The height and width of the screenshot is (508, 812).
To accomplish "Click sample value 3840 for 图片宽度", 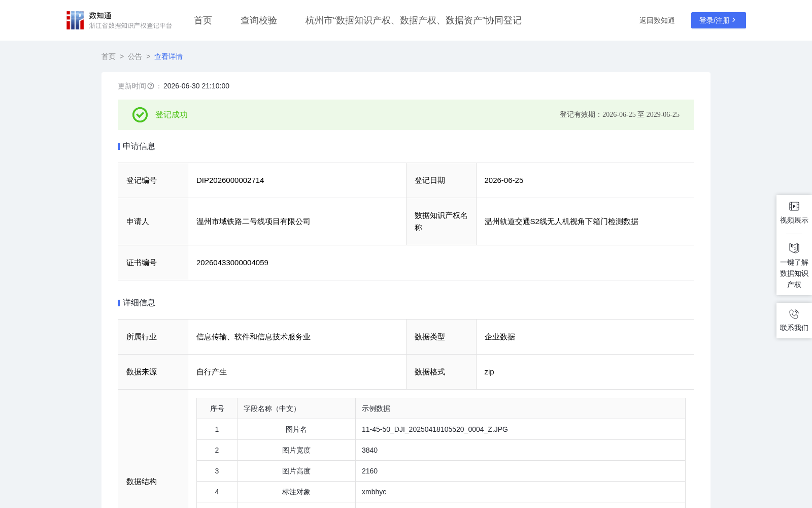I will 369,450.
